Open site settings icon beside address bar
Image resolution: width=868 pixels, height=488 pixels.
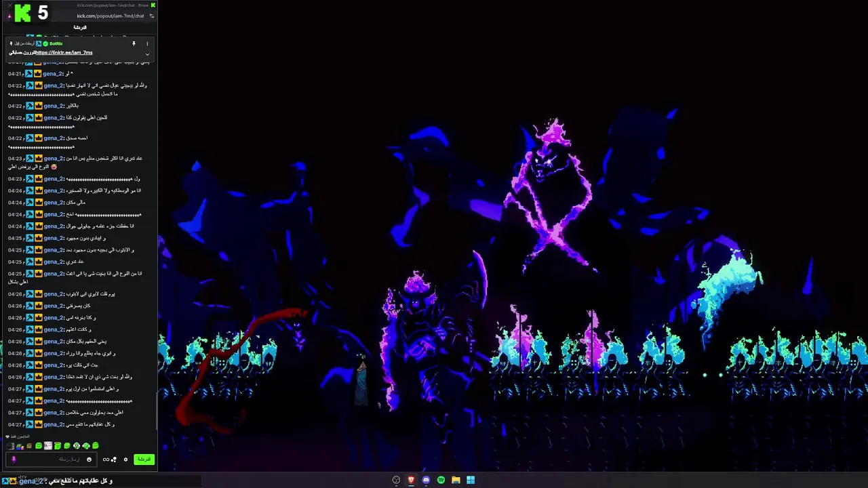(x=151, y=16)
